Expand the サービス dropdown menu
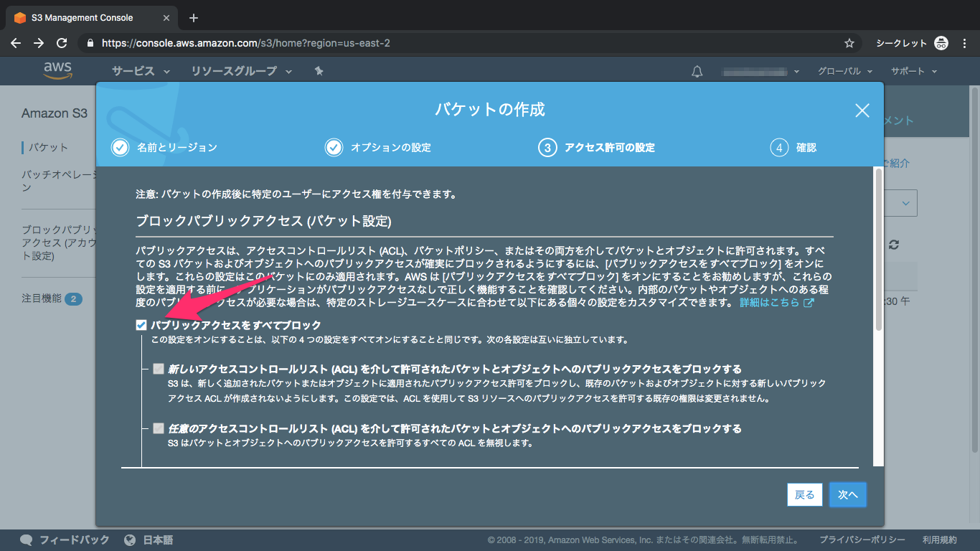980x551 pixels. (141, 71)
